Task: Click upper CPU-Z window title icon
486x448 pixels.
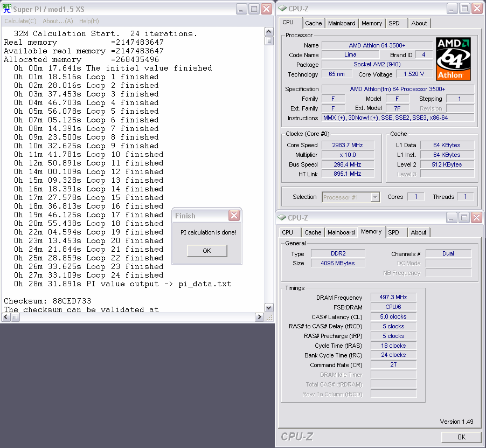Action: click(x=282, y=9)
